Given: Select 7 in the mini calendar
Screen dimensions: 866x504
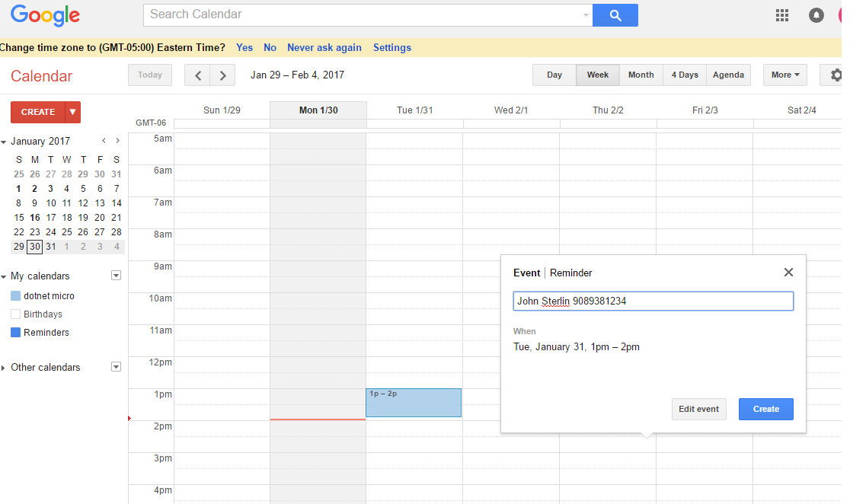Looking at the screenshot, I should 117,188.
